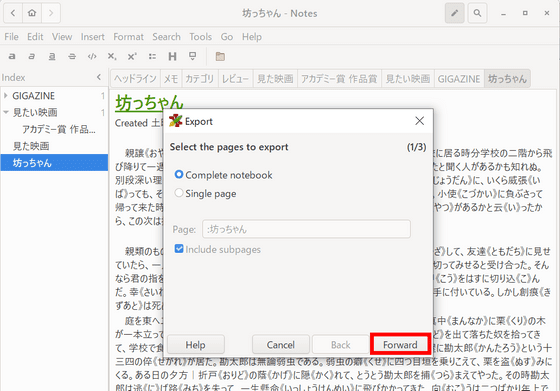The image size is (560, 391).
Task: Click the Index pane header label
Action: [13, 77]
